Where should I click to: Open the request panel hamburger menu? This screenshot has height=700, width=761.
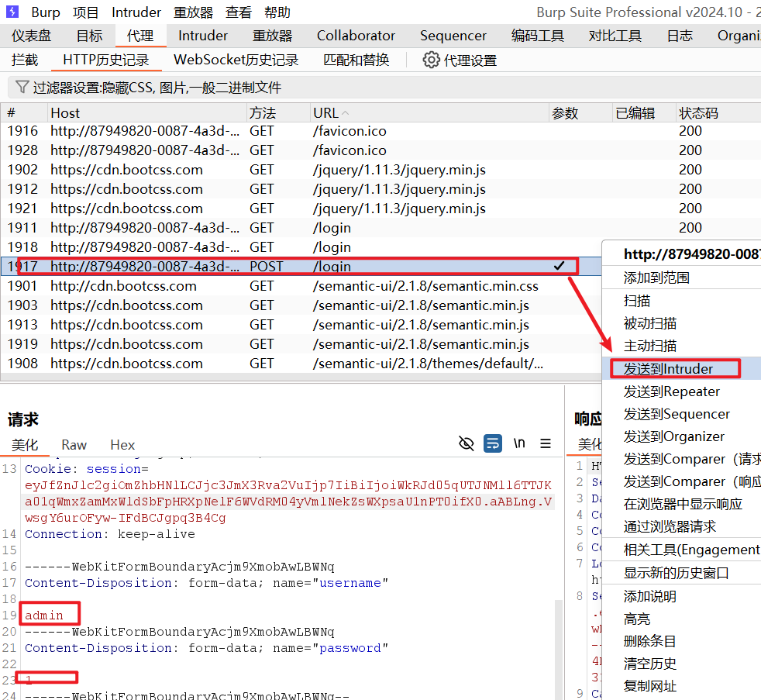click(x=546, y=443)
